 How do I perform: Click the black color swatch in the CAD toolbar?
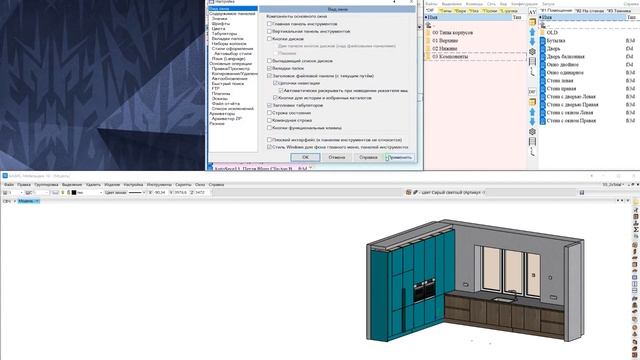point(74,193)
